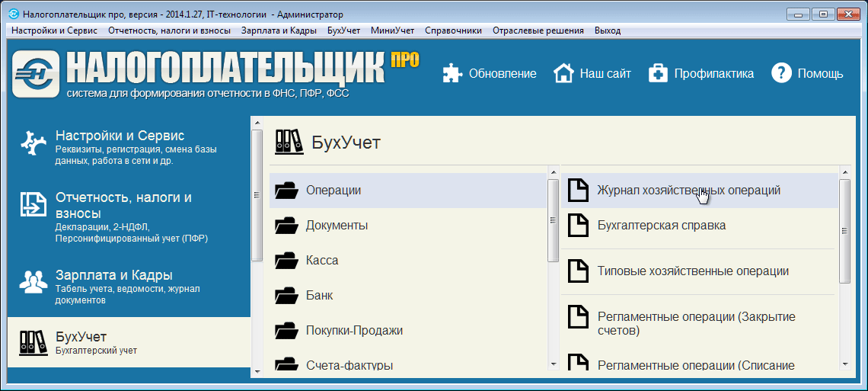Click document icon for Регламентные операции (Закрытие счетов)
The image size is (868, 391).
(579, 317)
